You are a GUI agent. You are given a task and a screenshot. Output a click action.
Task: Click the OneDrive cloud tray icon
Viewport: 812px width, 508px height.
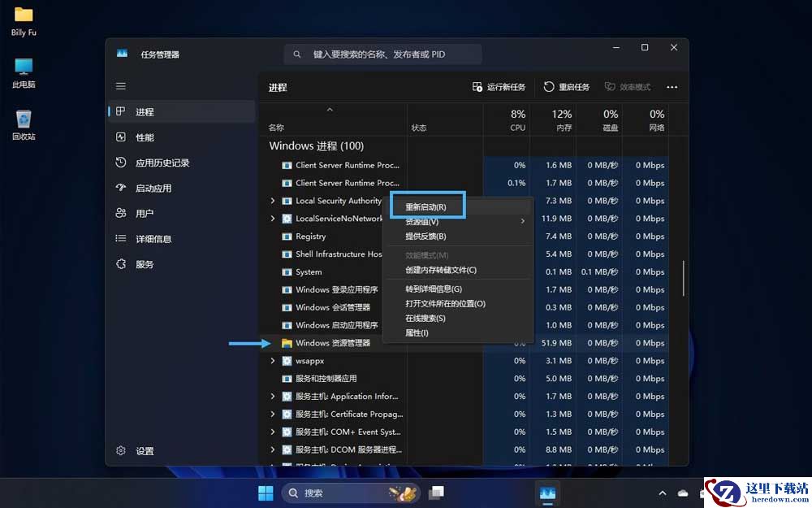click(x=683, y=493)
